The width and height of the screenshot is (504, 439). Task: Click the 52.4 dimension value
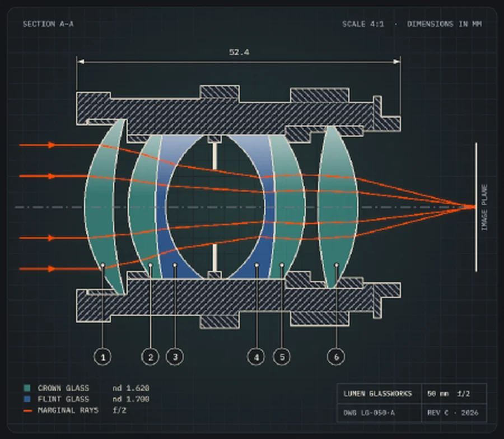tap(239, 52)
